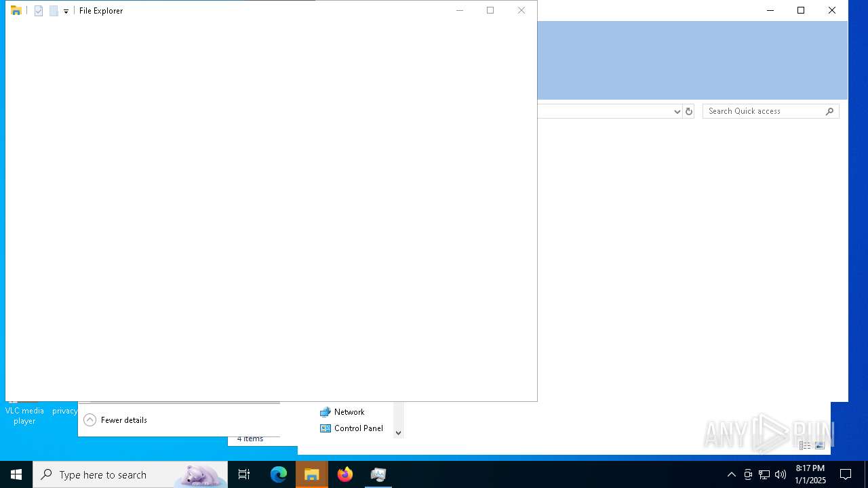Open the network status tray icon

[764, 474]
